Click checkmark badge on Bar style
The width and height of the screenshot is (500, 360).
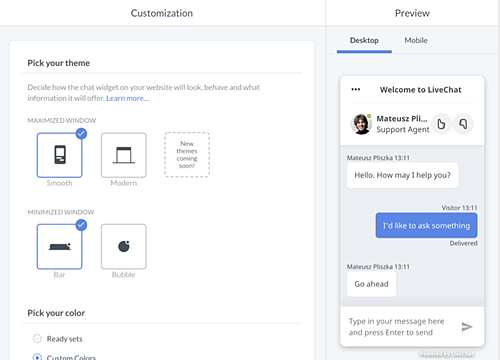click(x=81, y=225)
